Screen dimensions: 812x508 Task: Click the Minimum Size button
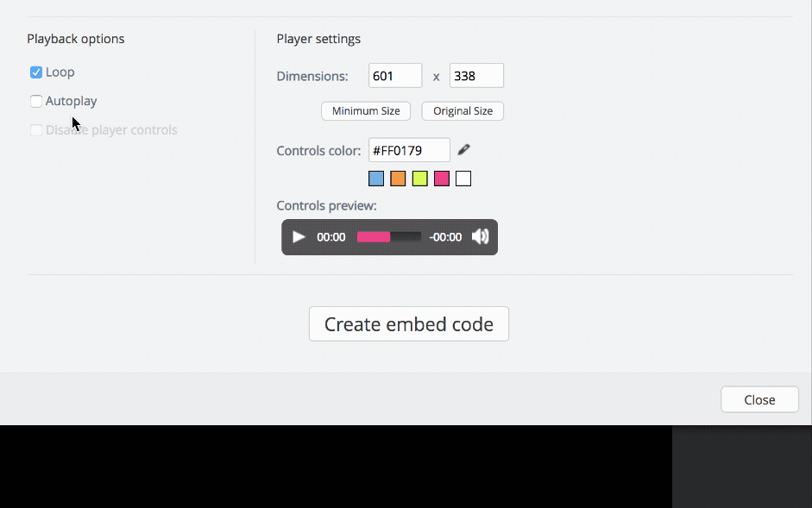point(365,110)
